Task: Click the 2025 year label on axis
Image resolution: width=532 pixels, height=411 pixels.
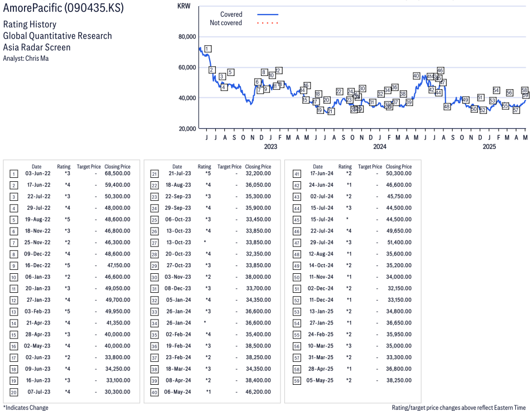Action: point(489,147)
